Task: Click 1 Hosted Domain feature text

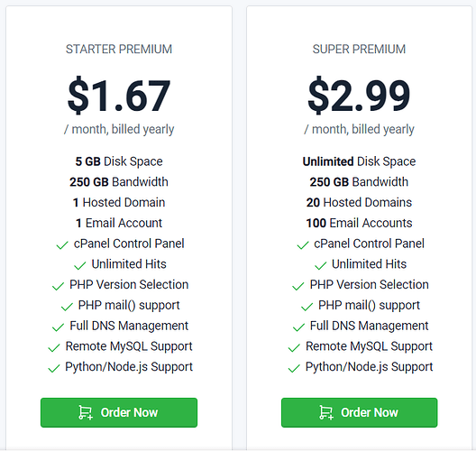Action: tap(119, 202)
